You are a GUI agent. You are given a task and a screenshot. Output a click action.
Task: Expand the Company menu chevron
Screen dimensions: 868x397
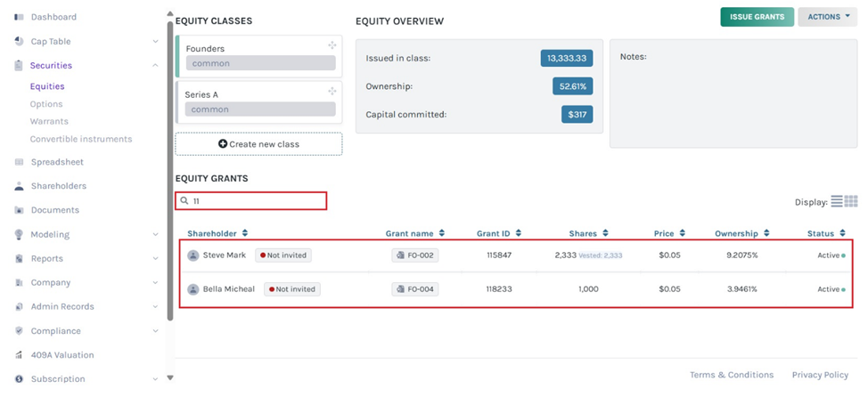click(x=155, y=282)
